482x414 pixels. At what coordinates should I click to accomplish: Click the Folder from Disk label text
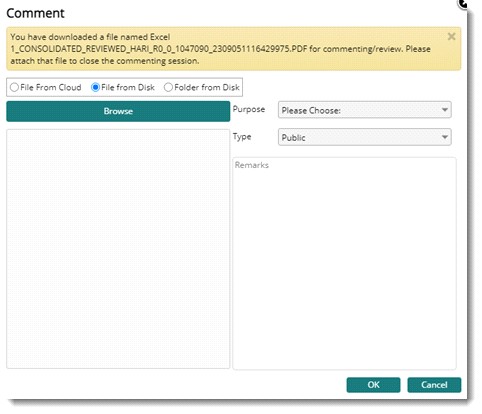[x=207, y=88]
